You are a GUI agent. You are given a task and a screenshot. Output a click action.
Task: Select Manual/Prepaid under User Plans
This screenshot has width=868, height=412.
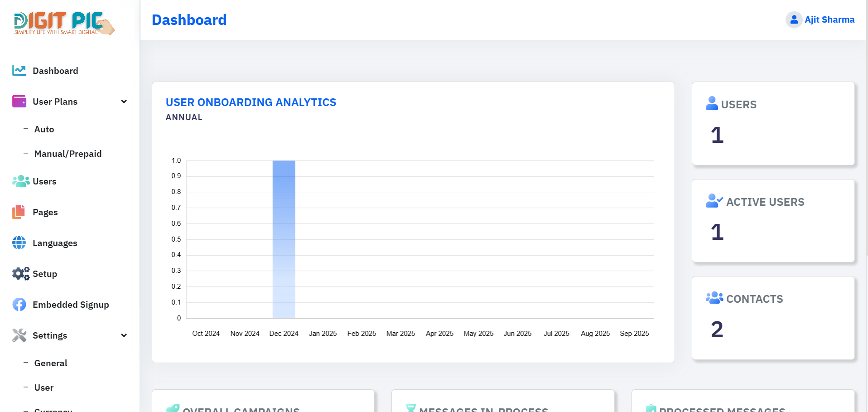point(68,154)
